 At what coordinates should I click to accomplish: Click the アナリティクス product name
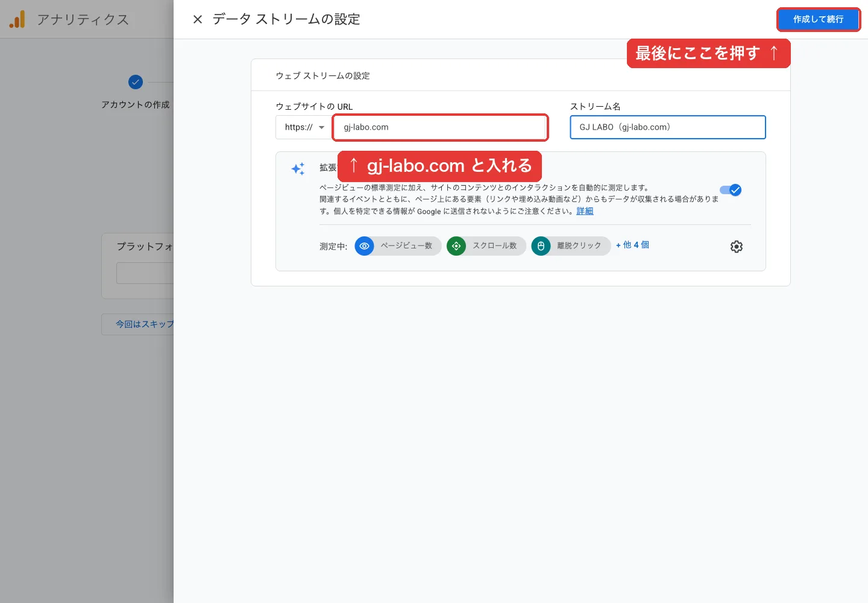[83, 20]
